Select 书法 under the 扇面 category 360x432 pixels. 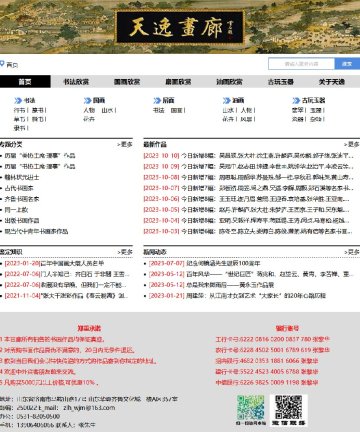[x=159, y=110]
